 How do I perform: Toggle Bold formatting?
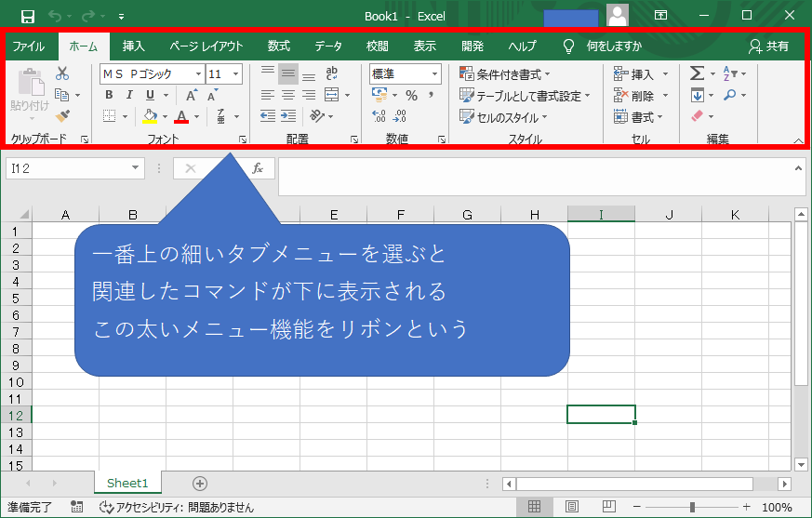[x=109, y=95]
